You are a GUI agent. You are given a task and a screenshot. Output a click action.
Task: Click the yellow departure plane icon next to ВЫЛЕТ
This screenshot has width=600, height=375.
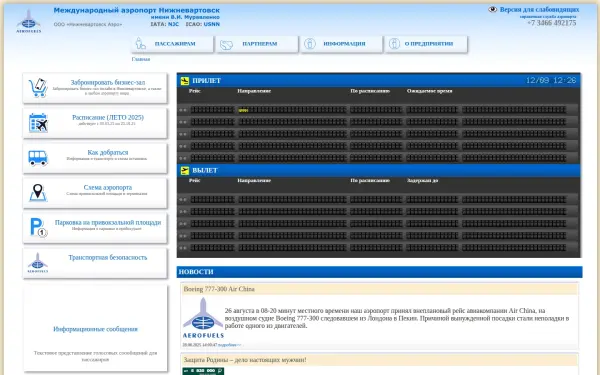(x=185, y=170)
